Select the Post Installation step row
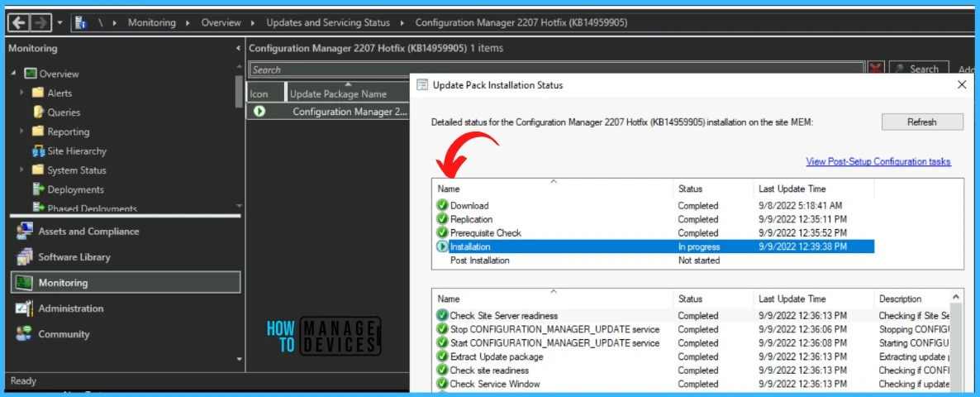980x397 pixels. (654, 260)
